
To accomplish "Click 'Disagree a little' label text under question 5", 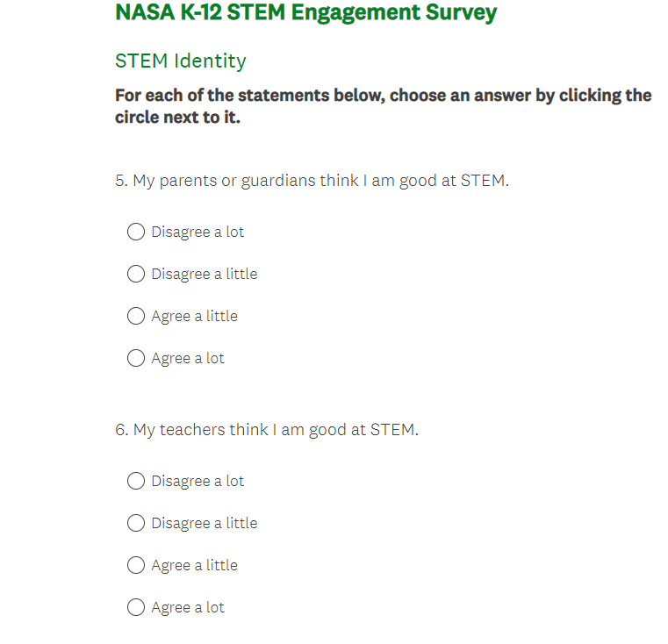I will pyautogui.click(x=205, y=274).
